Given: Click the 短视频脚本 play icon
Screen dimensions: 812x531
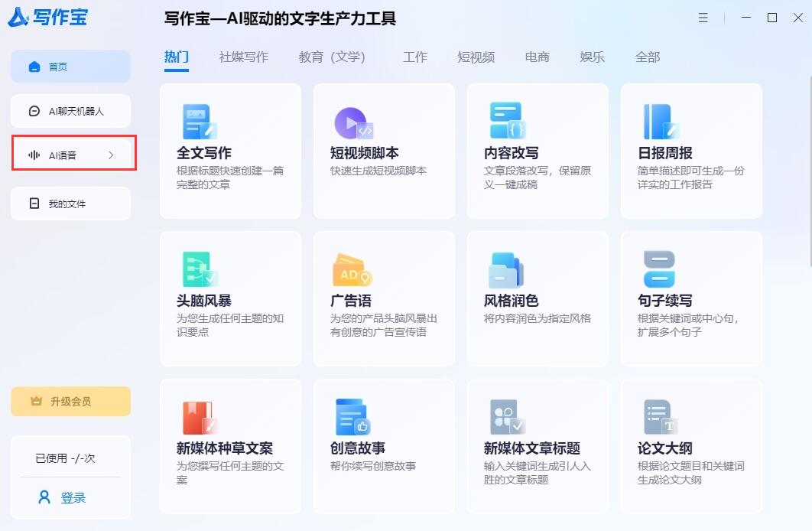Looking at the screenshot, I should click(x=354, y=122).
